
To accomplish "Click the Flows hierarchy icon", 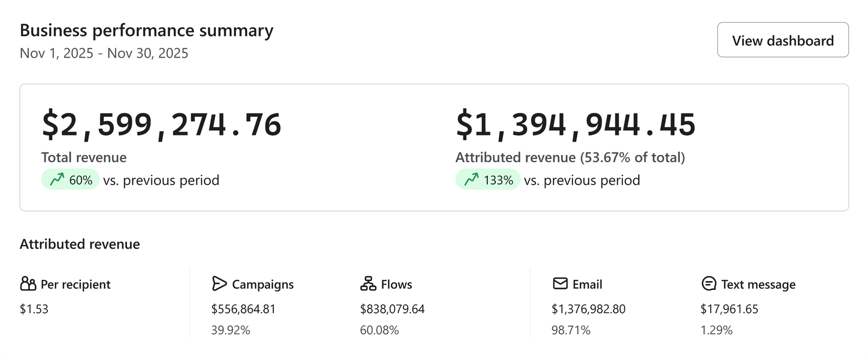I will (x=368, y=284).
